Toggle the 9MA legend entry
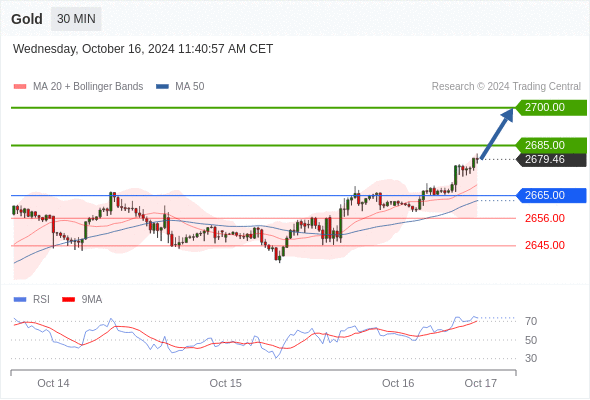Screen dimensions: 590x400 [82, 300]
